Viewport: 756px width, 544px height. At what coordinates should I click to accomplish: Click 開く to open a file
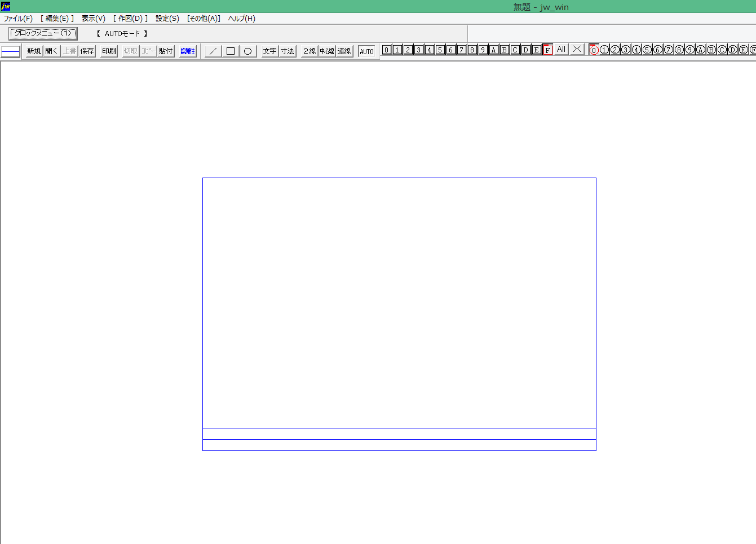pyautogui.click(x=52, y=51)
